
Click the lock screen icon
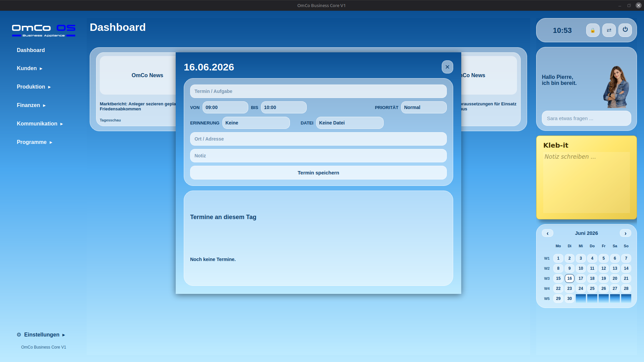pyautogui.click(x=593, y=30)
